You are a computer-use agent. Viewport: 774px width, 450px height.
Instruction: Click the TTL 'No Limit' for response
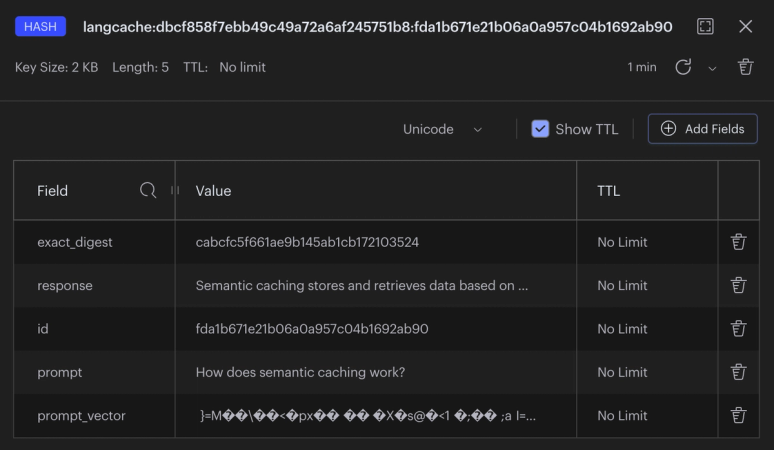(x=622, y=286)
